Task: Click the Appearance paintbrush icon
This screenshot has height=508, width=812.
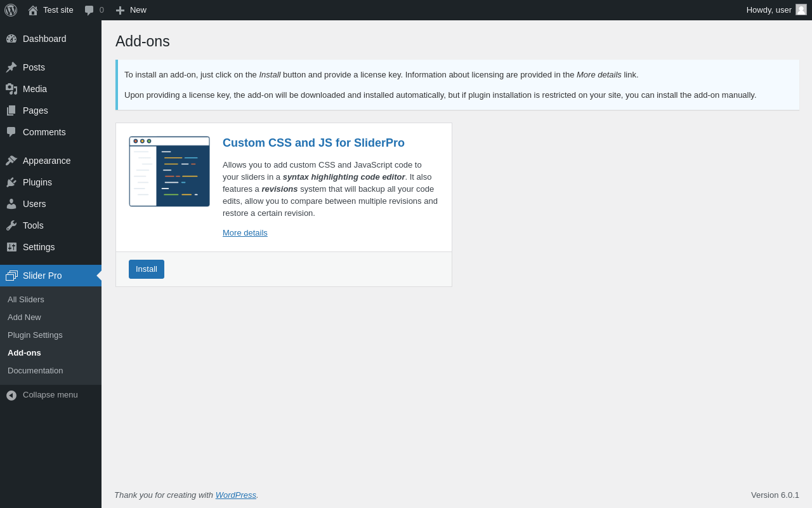Action: coord(11,161)
